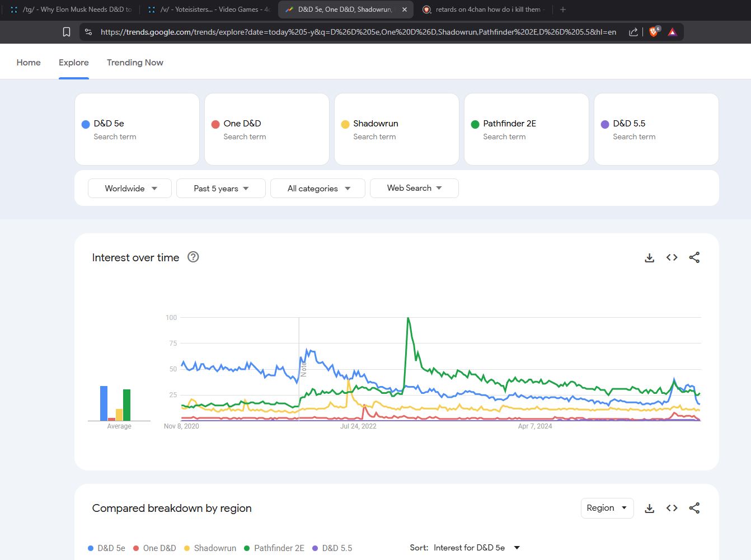Click the 'Apr 7, 2024' axis date label
The image size is (751, 560).
[x=535, y=426]
